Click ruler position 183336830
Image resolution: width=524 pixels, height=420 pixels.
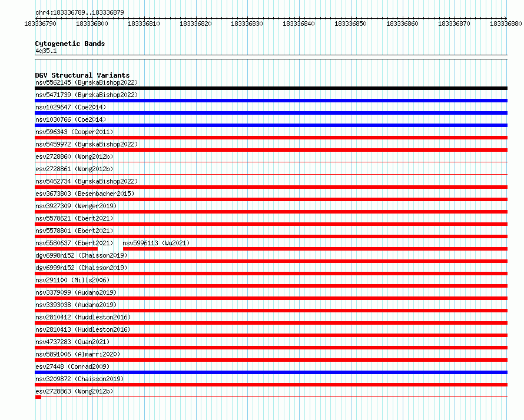click(247, 24)
